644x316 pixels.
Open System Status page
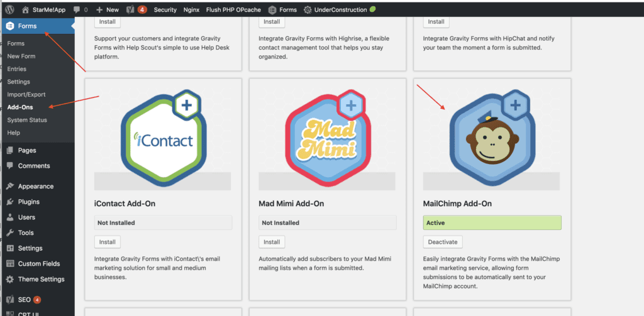pos(27,120)
